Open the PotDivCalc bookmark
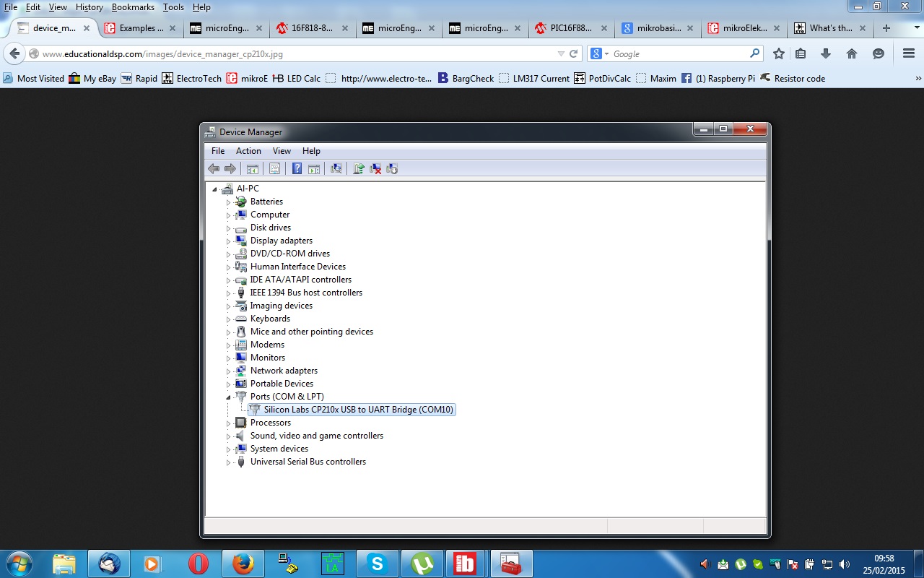Screen dimensions: 924x578 pyautogui.click(x=603, y=78)
